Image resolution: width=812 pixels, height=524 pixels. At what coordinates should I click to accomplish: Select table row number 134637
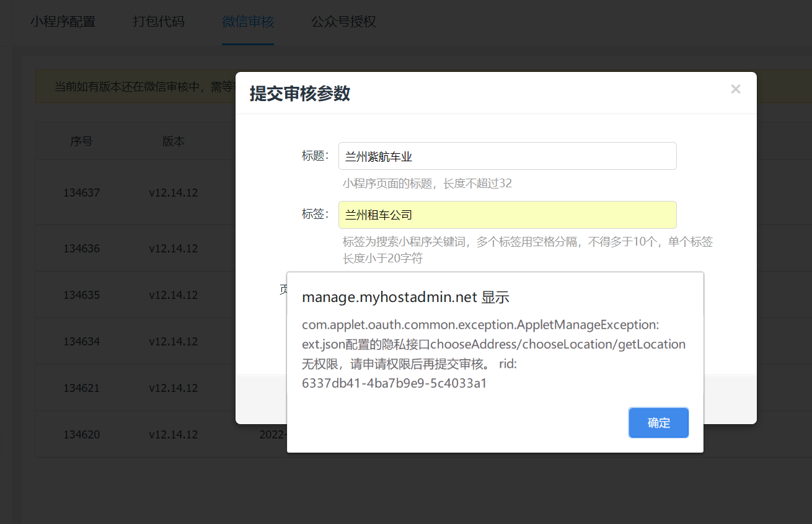point(81,193)
